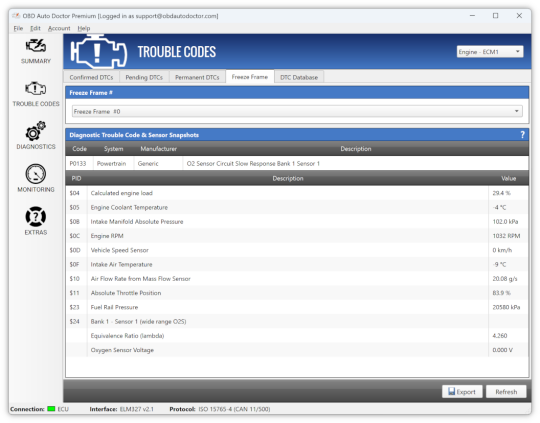Click the app icon in the title bar
The image size is (540, 423).
[16, 16]
